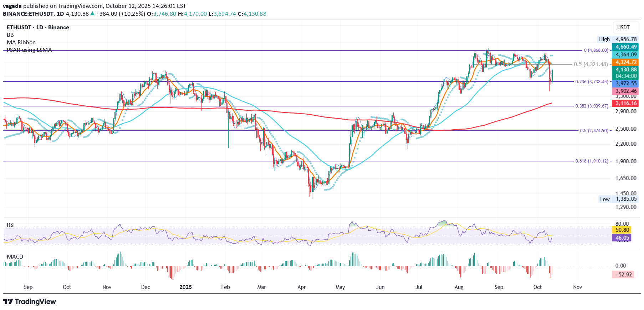Click the ETHUSDT · 1D · Binance title
The image size is (644, 310).
point(38,27)
